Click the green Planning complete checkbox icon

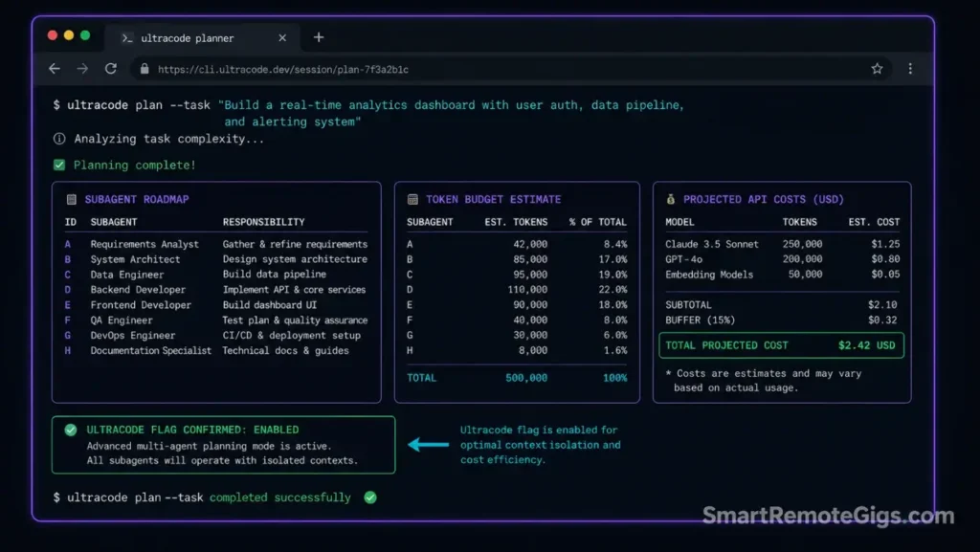click(x=59, y=165)
